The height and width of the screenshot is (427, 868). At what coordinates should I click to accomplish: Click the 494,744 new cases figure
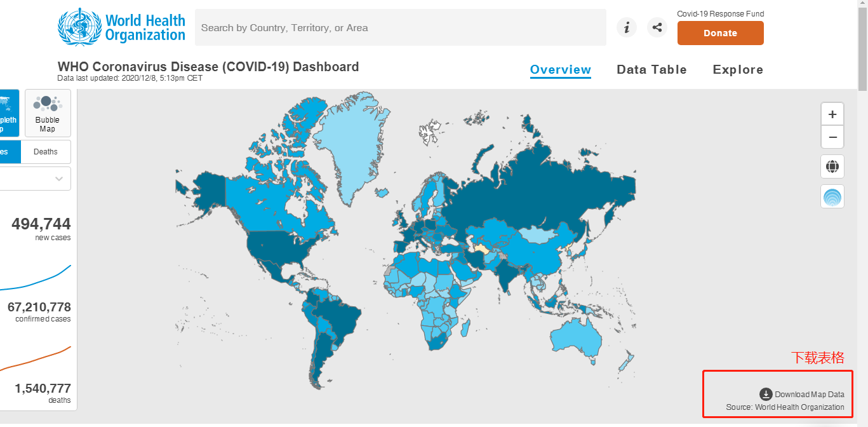pos(41,224)
